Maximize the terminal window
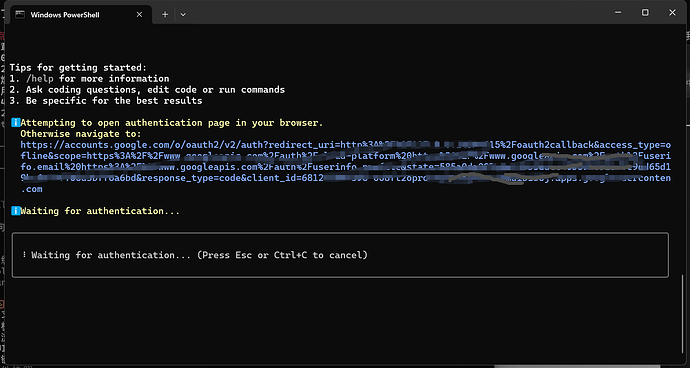The height and width of the screenshot is (368, 690). point(645,13)
